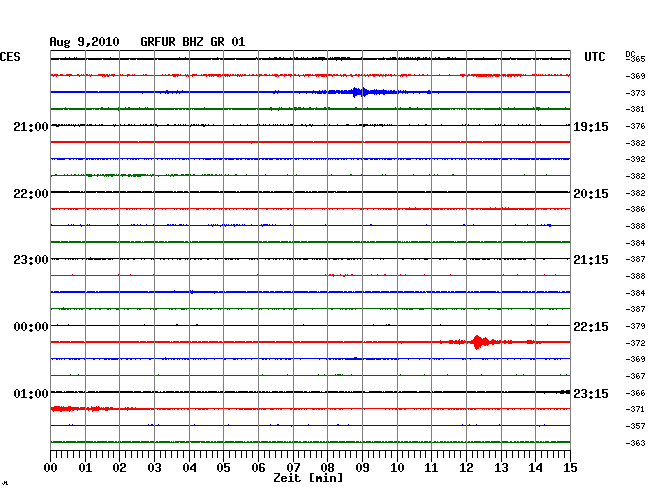Click the 14 minute axis label

tap(535, 467)
